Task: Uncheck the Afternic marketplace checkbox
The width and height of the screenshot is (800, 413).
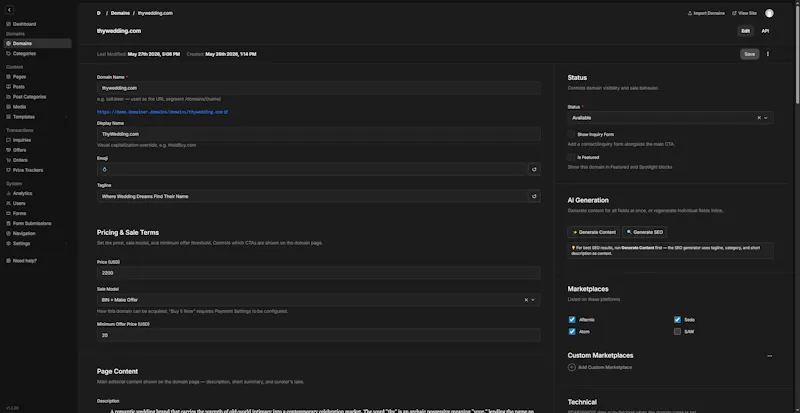Action: coord(572,320)
